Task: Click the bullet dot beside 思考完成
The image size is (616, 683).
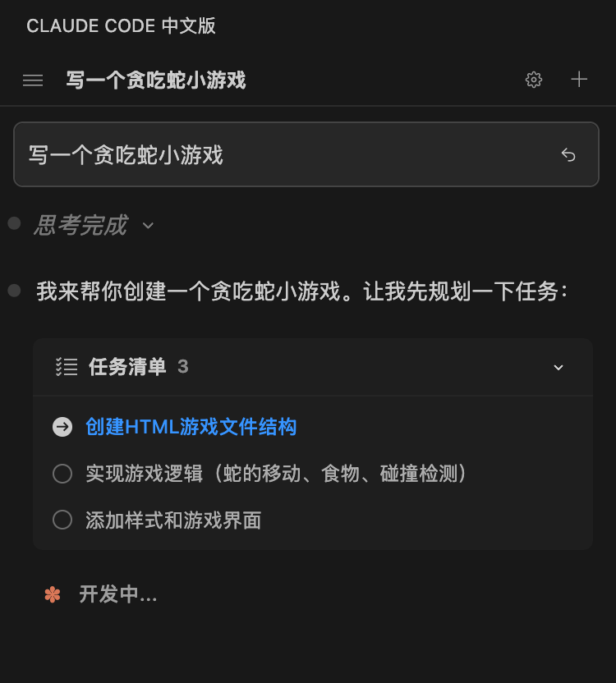Action: point(14,223)
